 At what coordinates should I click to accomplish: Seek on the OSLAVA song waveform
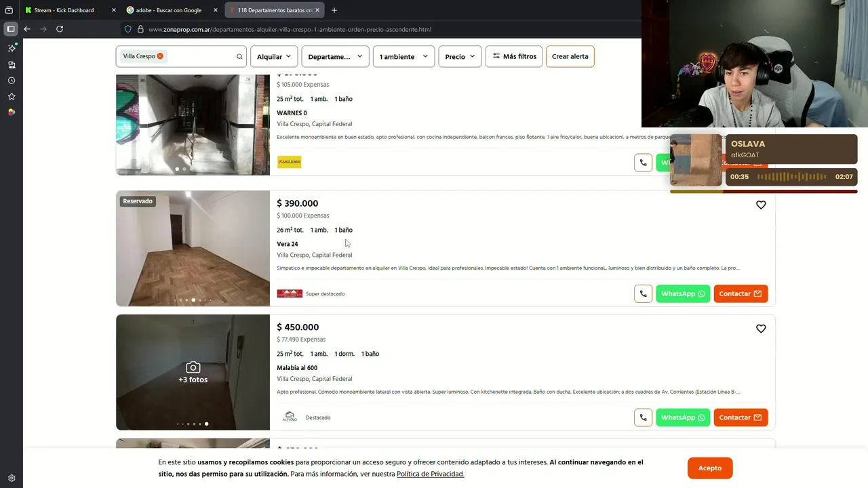[792, 177]
